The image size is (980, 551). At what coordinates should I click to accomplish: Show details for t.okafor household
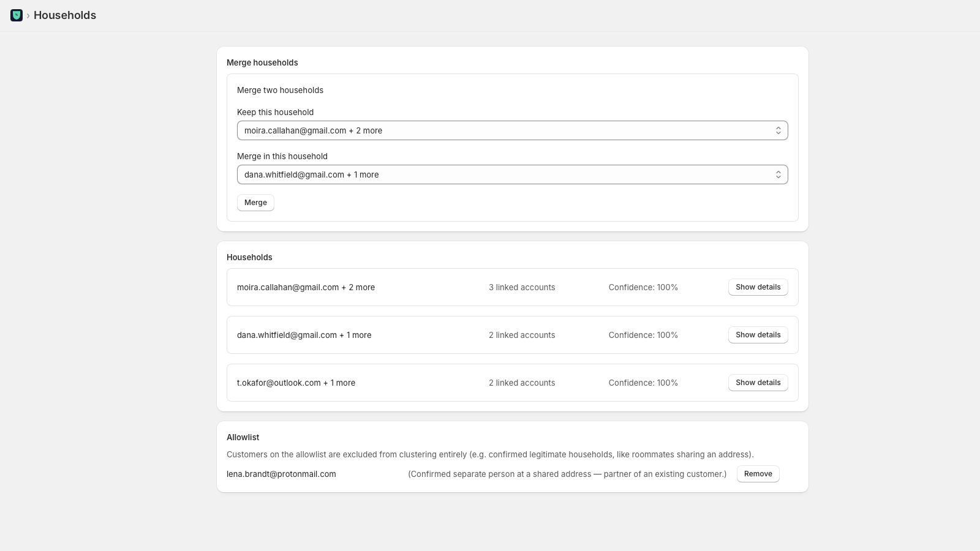[758, 383]
